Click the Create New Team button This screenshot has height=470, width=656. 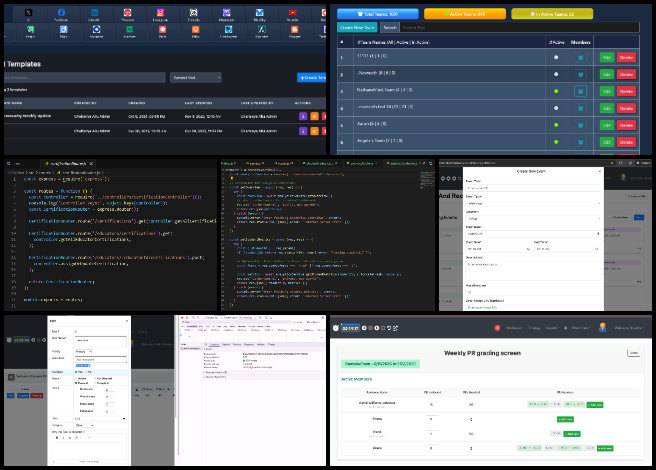tap(355, 27)
